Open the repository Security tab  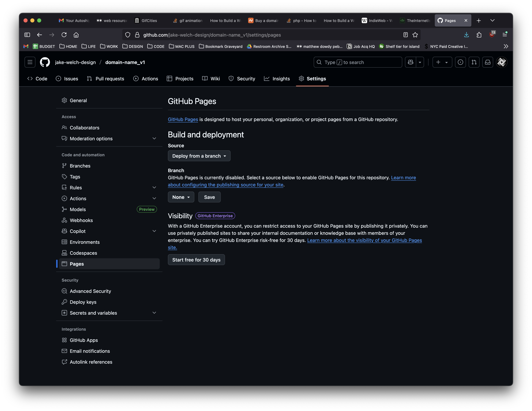coord(242,79)
